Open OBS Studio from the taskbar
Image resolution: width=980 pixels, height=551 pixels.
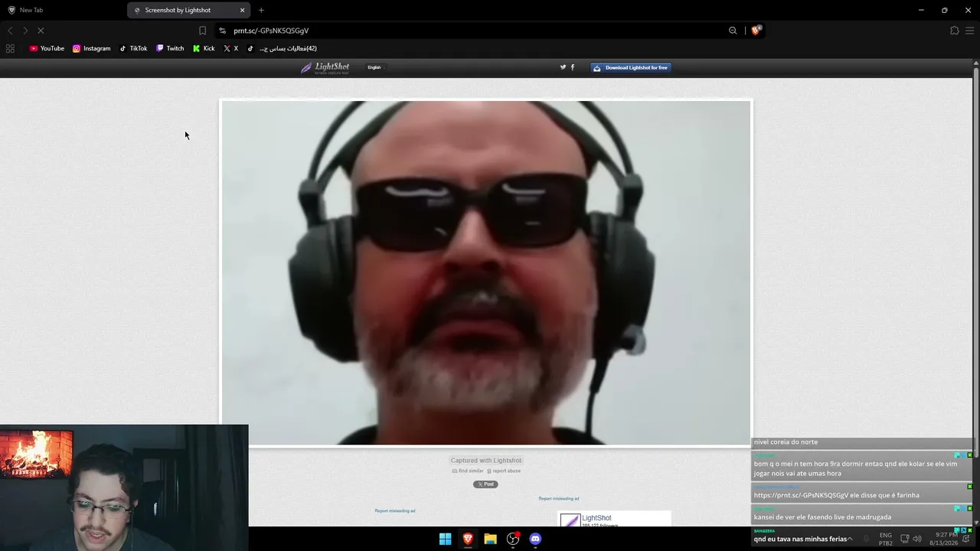tap(513, 539)
